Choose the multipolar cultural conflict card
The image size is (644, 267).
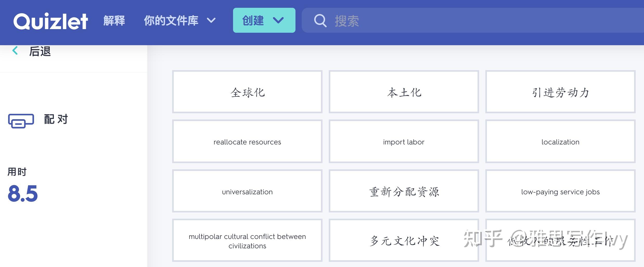247,241
